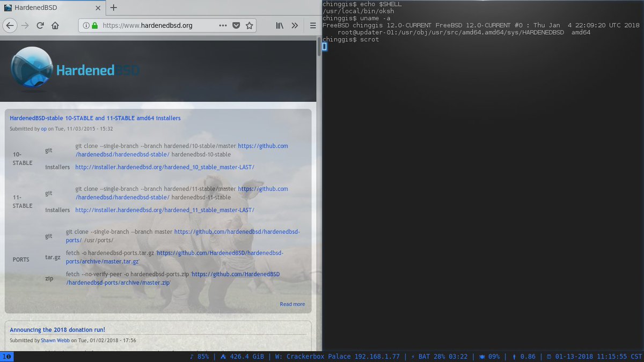Viewport: 644px width, 362px height.
Task: Click the Crackerbox Palace wireless status entry
Action: (x=337, y=357)
